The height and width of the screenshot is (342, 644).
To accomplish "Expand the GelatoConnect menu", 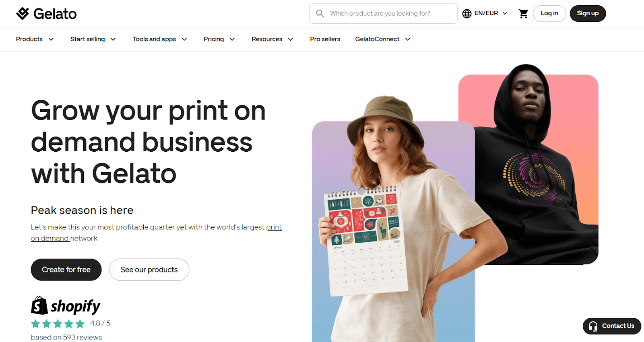I will [x=383, y=39].
